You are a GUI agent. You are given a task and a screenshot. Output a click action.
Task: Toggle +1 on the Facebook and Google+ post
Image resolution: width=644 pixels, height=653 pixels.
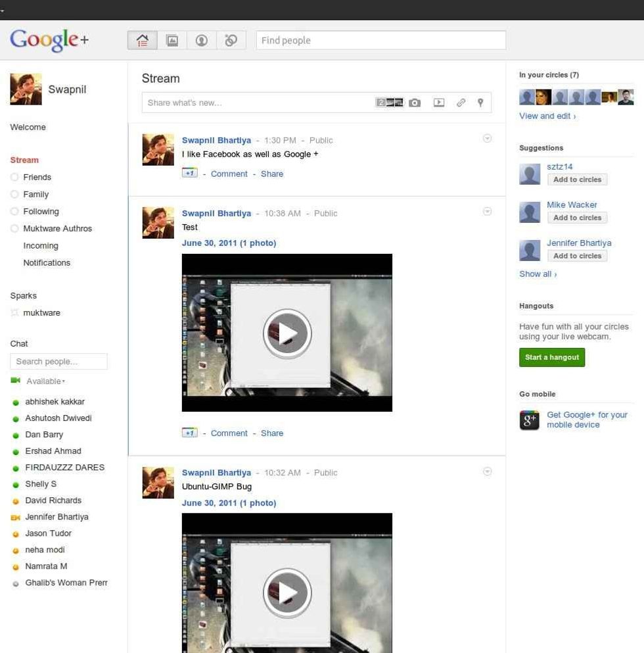click(x=189, y=174)
